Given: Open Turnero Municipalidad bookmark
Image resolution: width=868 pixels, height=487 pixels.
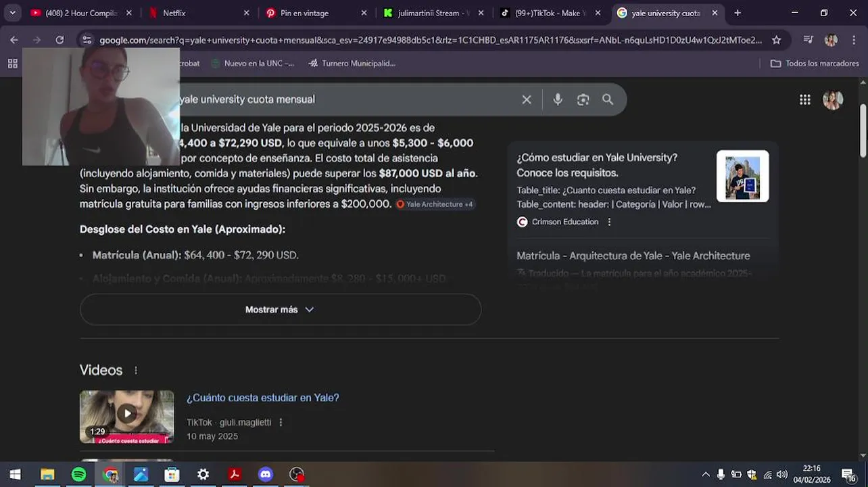Looking at the screenshot, I should tap(352, 64).
